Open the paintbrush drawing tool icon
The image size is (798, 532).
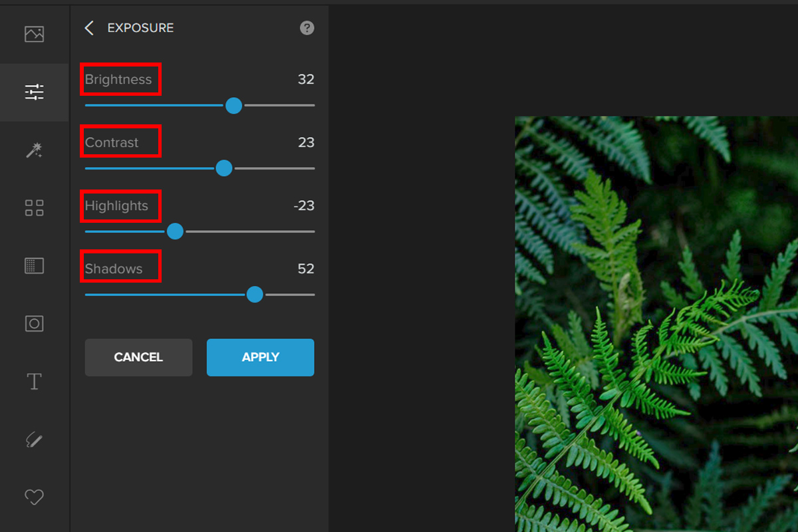tap(34, 440)
